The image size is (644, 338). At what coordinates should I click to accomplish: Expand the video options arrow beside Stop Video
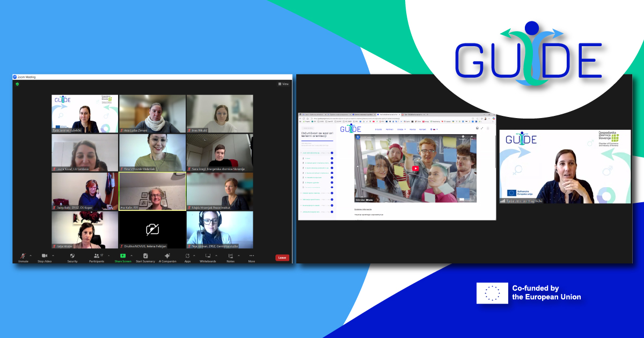(x=53, y=255)
